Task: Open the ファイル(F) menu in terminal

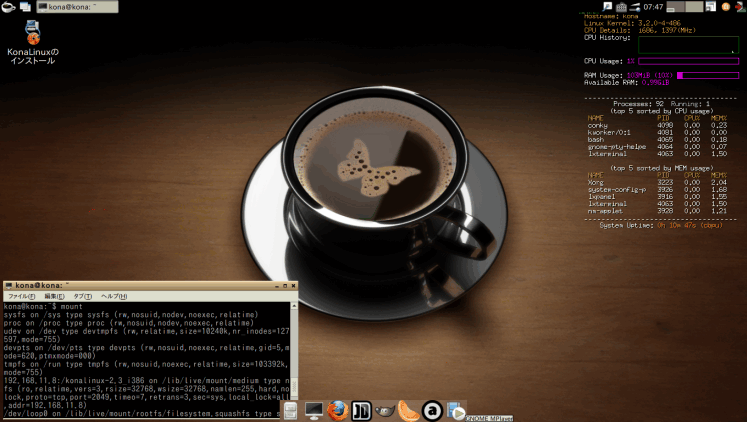Action: coord(21,296)
